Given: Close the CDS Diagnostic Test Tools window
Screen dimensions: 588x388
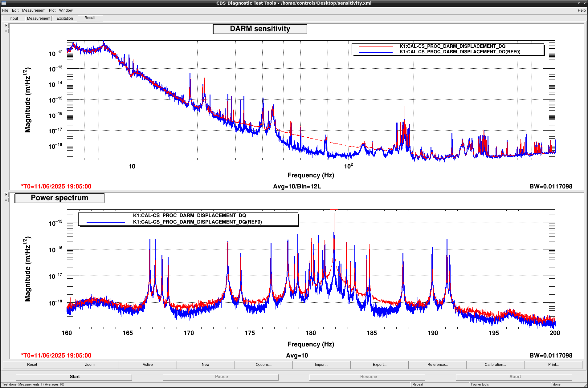Looking at the screenshot, I should tap(584, 3).
